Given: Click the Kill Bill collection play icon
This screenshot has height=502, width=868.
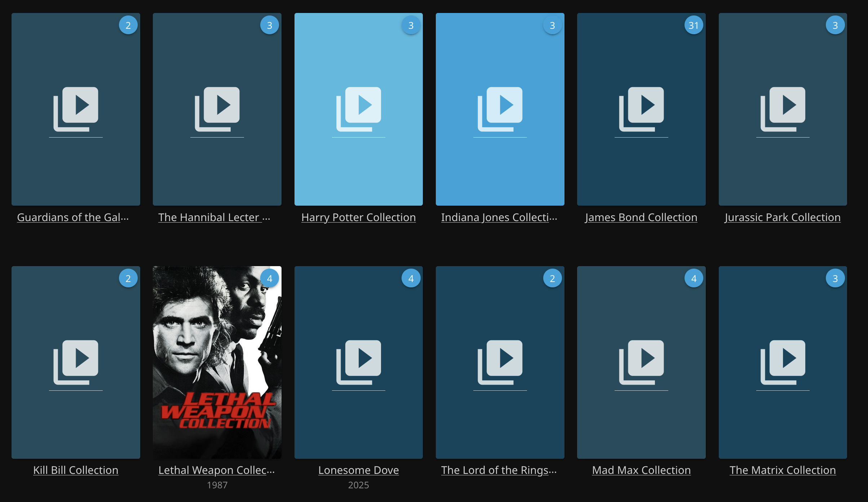Looking at the screenshot, I should (76, 362).
